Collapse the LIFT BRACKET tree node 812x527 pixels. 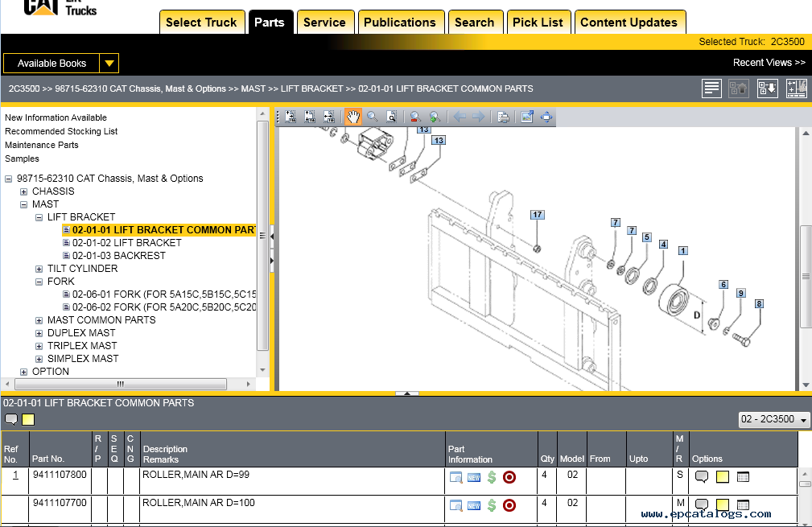click(x=39, y=217)
